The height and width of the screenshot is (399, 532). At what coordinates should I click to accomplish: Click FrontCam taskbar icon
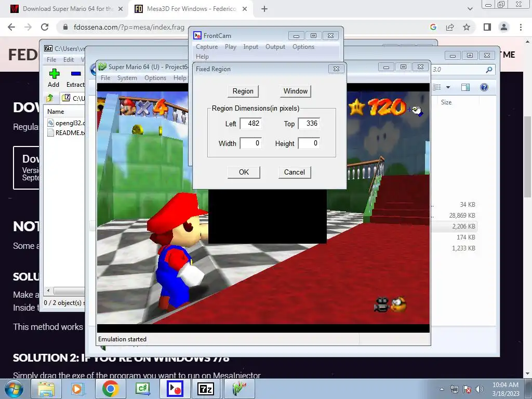(x=175, y=389)
